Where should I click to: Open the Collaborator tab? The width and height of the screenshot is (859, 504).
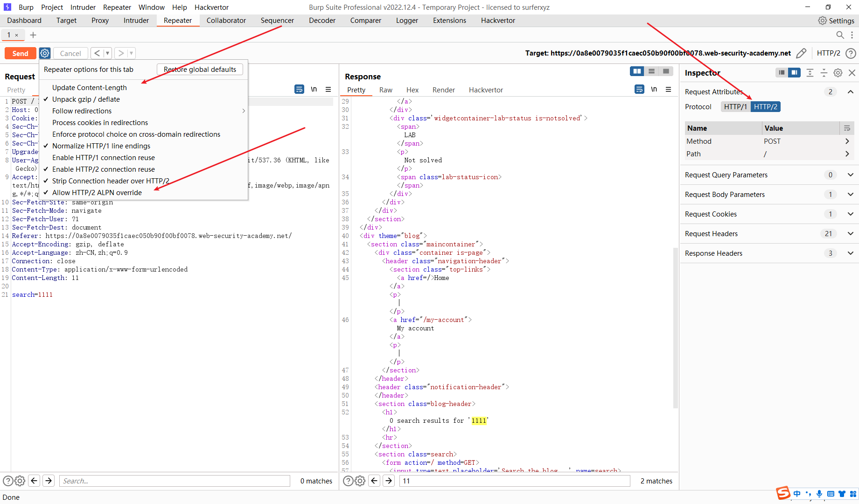point(226,21)
